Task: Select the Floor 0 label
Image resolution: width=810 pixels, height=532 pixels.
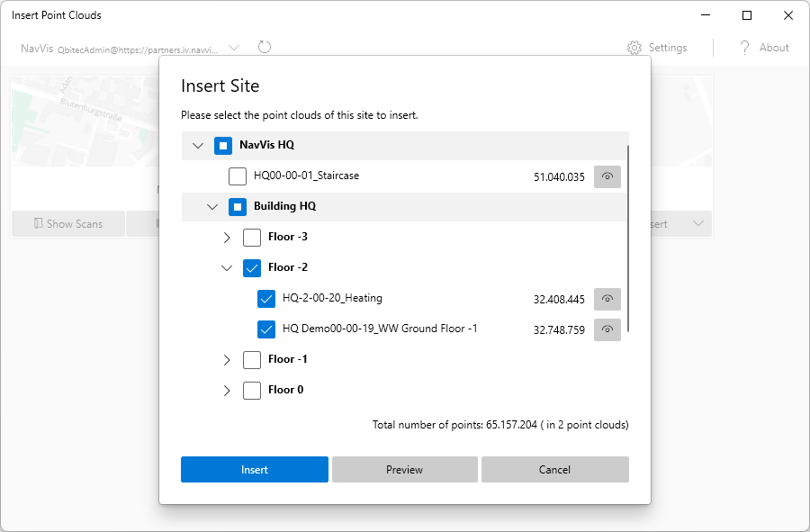Action: click(x=285, y=390)
